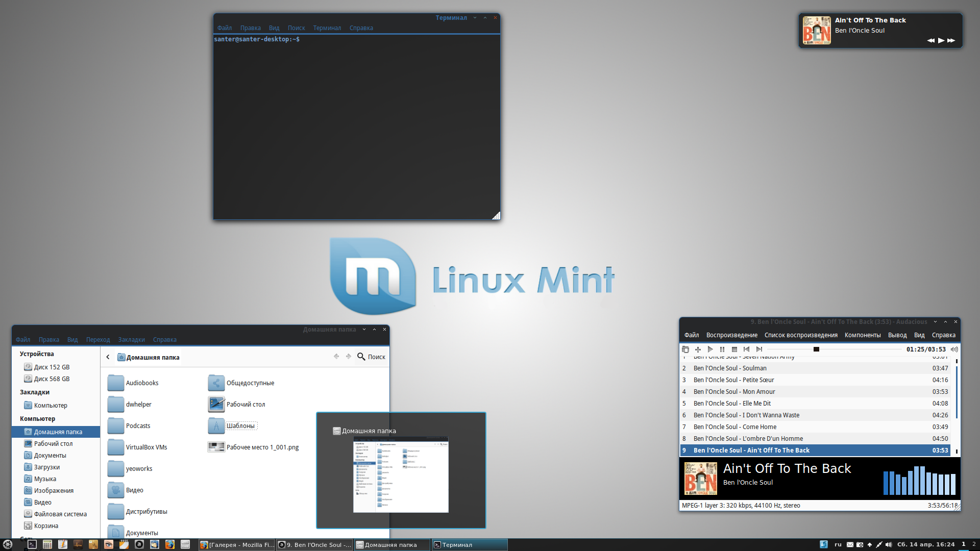Open Изображения in sidebar
The image size is (980, 551).
coord(56,491)
